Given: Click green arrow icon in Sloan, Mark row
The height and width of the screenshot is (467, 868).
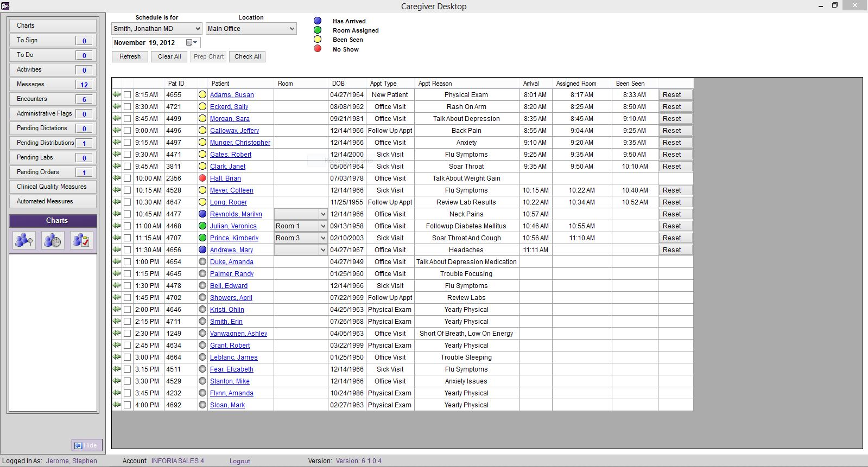Looking at the screenshot, I should [x=117, y=405].
